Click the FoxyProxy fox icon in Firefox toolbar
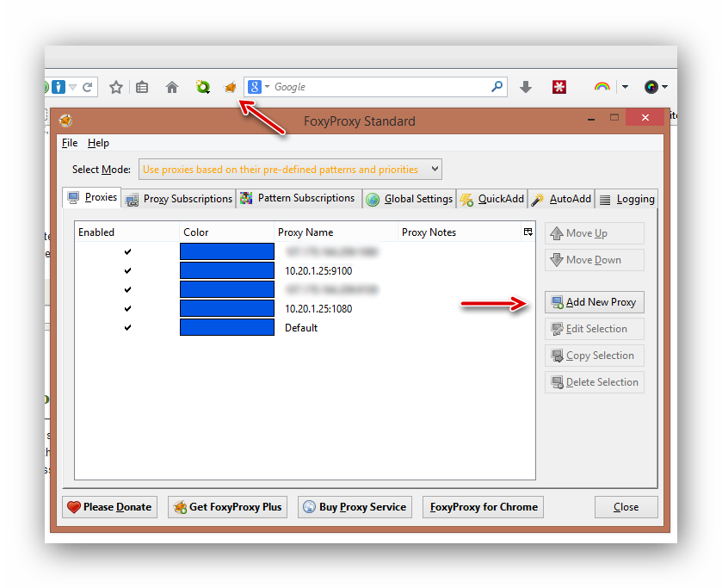The width and height of the screenshot is (722, 588). coord(230,87)
